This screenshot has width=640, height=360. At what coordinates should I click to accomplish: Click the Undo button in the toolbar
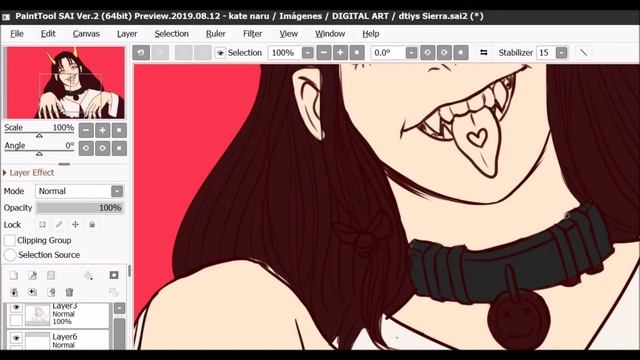[141, 53]
